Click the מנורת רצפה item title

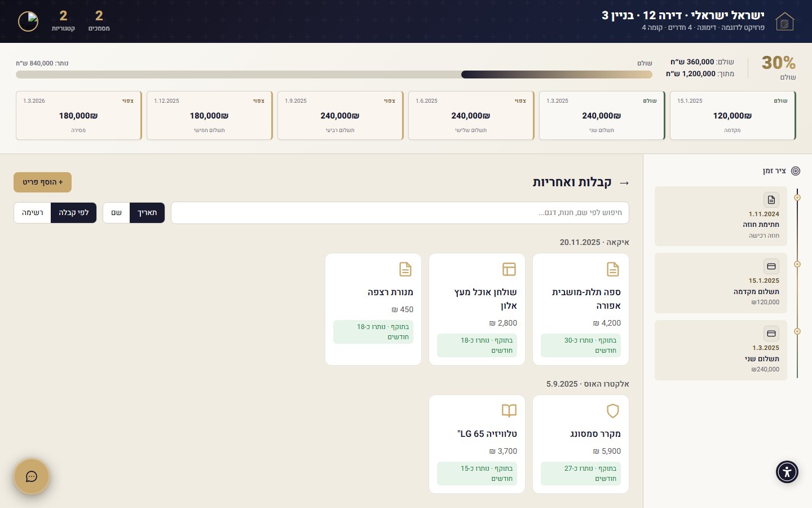click(390, 292)
